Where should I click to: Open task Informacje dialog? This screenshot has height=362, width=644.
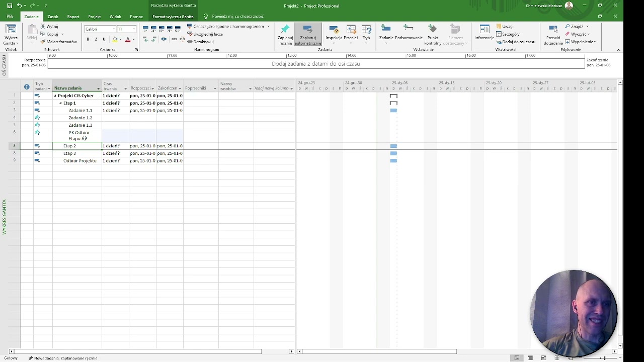coord(485,32)
